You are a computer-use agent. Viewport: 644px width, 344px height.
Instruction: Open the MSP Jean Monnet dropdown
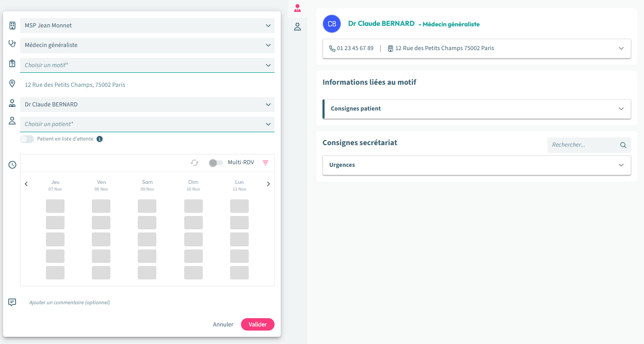147,25
